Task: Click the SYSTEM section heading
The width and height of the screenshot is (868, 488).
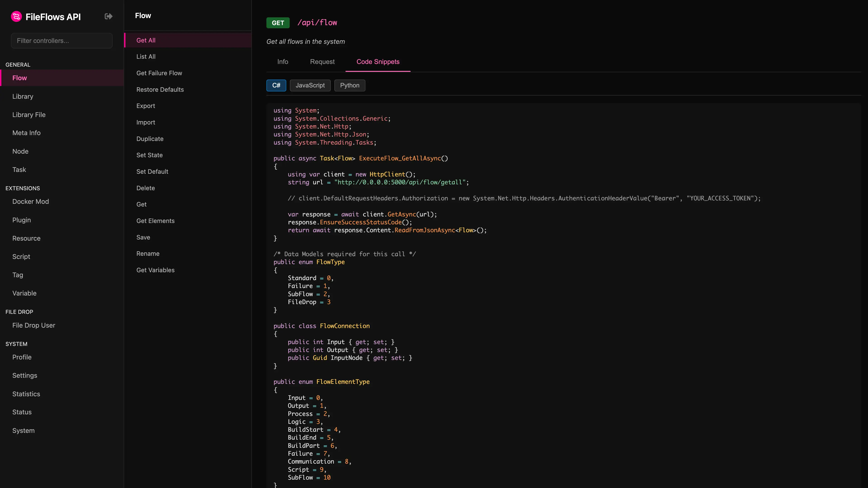Action: [x=16, y=344]
